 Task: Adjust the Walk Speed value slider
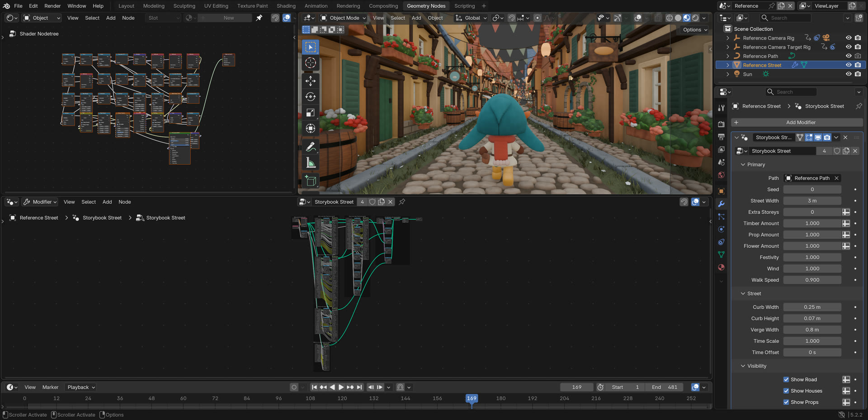[x=812, y=280]
